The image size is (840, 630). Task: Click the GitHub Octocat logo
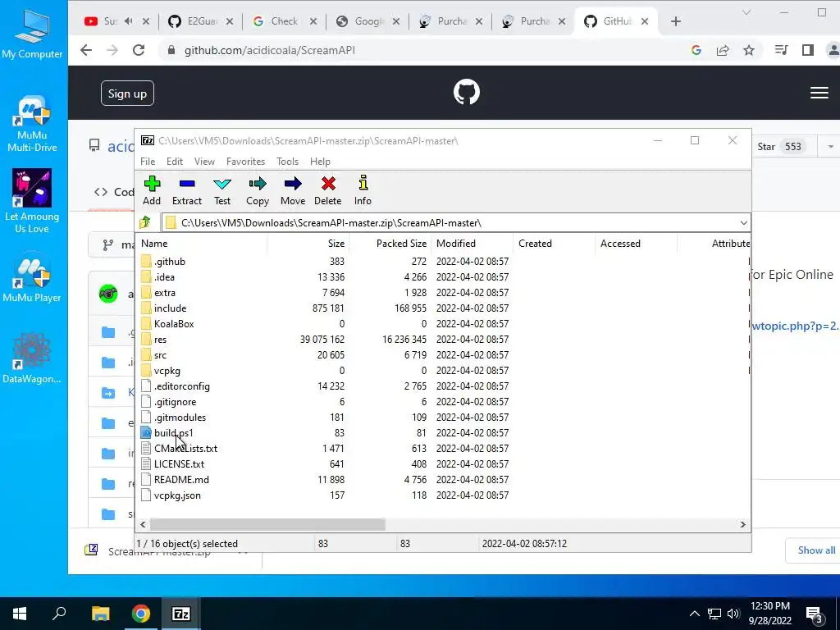pyautogui.click(x=467, y=92)
